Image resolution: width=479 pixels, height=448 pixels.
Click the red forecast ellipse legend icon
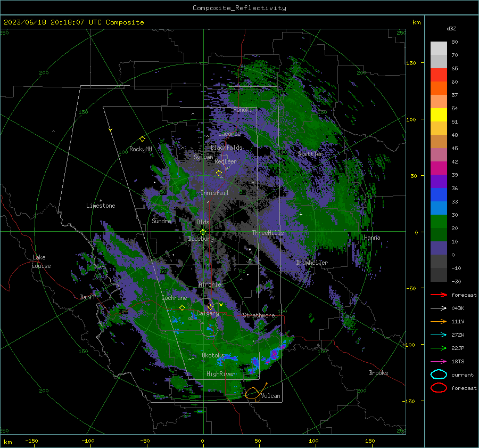click(x=439, y=388)
